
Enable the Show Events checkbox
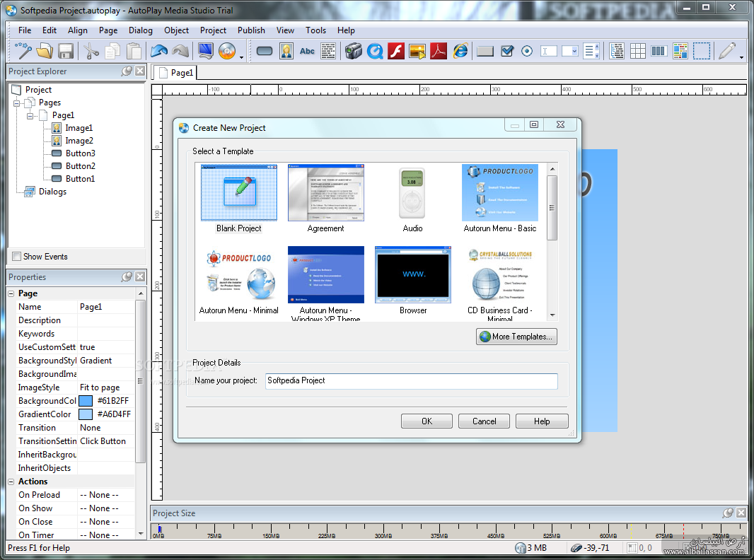pos(17,256)
